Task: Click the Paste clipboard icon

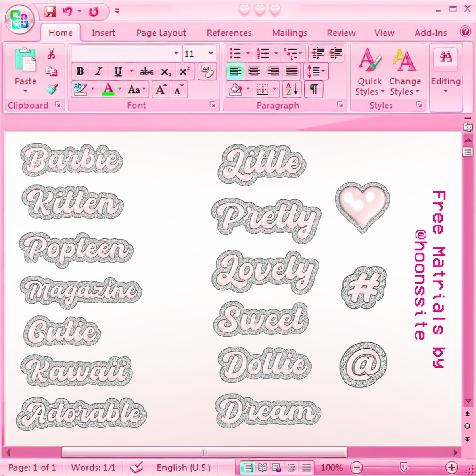Action: tap(25, 59)
